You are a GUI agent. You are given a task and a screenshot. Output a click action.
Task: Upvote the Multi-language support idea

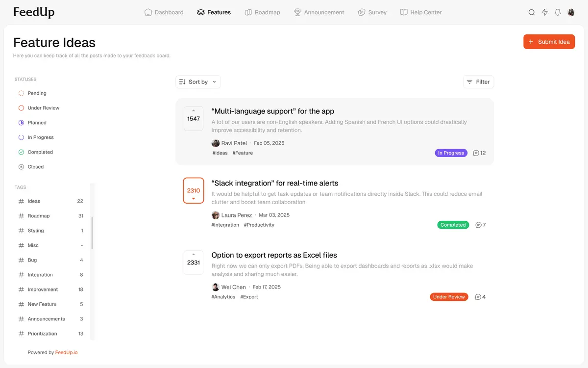pyautogui.click(x=194, y=110)
